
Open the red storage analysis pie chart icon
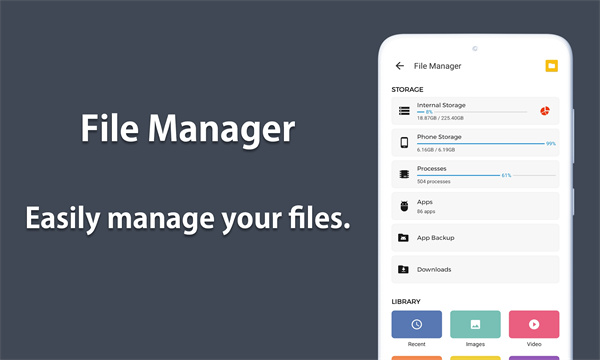pyautogui.click(x=545, y=111)
